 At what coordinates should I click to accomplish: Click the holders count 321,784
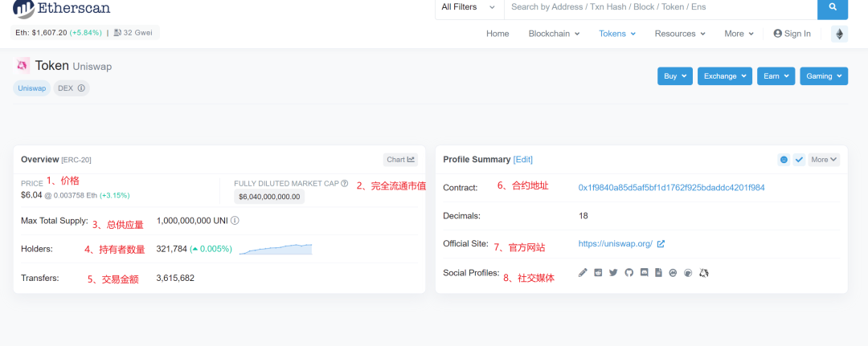(172, 249)
